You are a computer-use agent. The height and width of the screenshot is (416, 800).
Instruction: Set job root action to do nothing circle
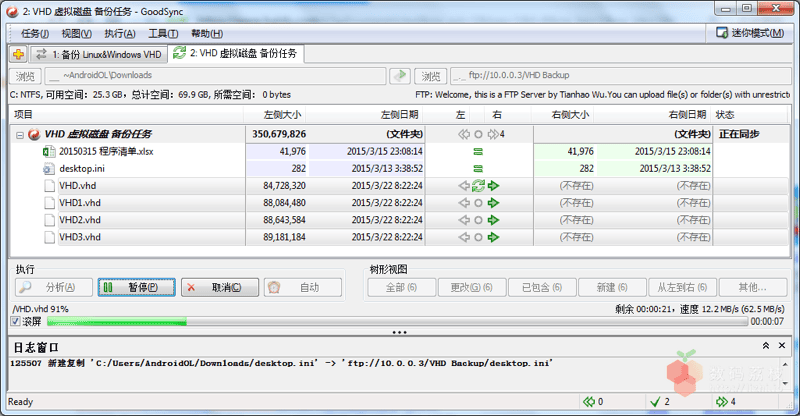click(478, 134)
